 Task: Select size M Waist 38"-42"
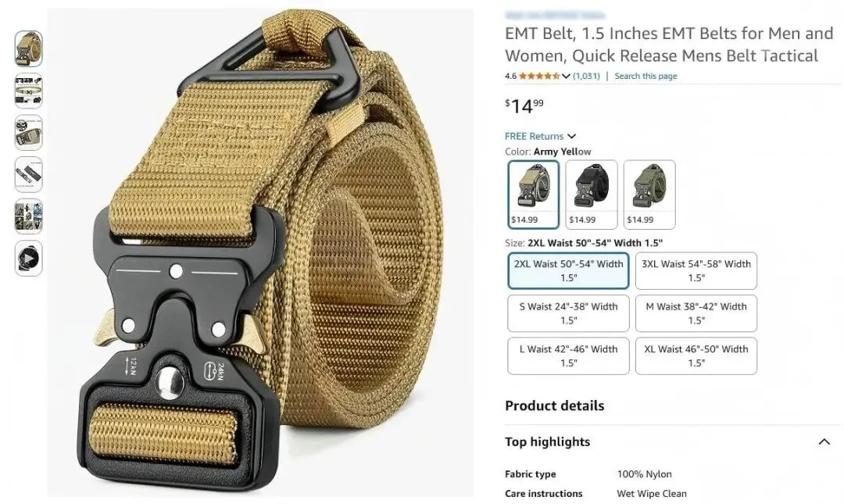(x=696, y=313)
